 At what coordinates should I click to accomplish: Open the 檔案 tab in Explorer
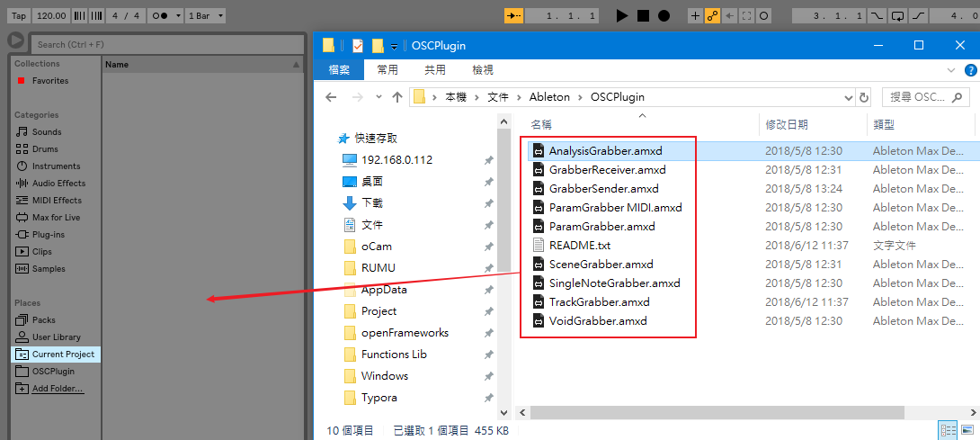click(x=339, y=70)
